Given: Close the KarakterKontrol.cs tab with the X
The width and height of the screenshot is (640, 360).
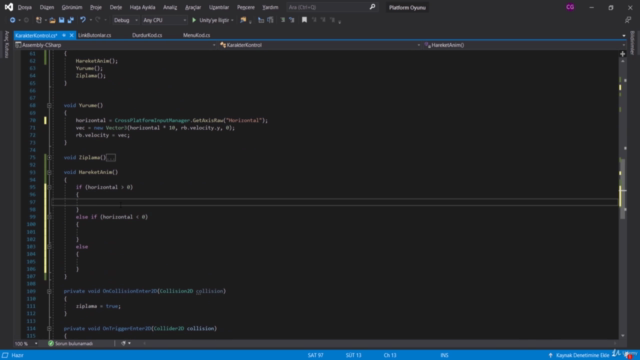Looking at the screenshot, I should 71,36.
